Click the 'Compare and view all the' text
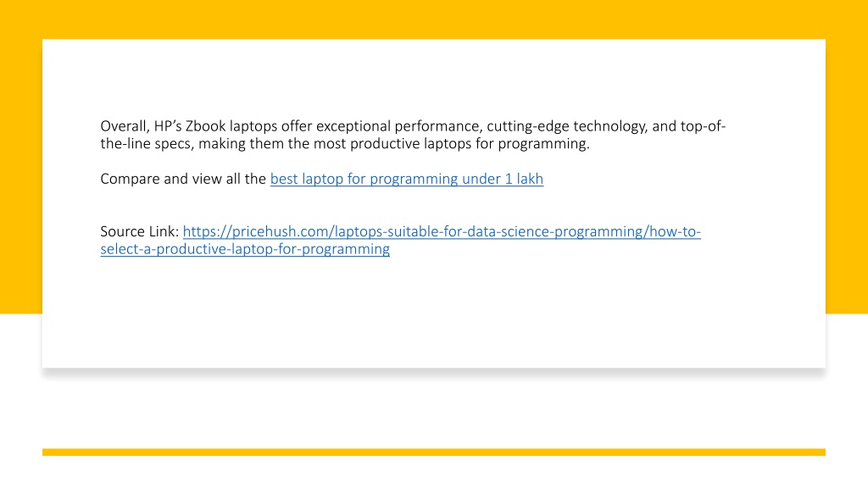Image resolution: width=868 pixels, height=488 pixels. [x=183, y=180]
